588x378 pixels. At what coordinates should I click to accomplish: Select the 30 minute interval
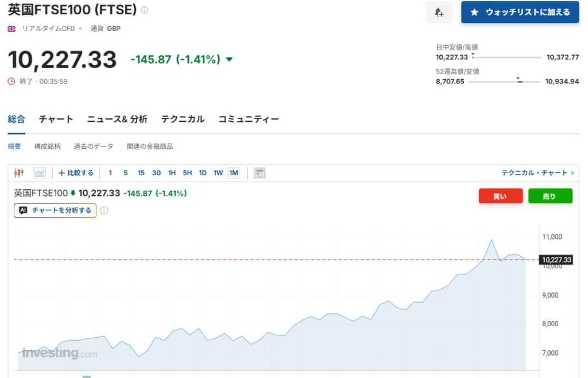pos(156,173)
